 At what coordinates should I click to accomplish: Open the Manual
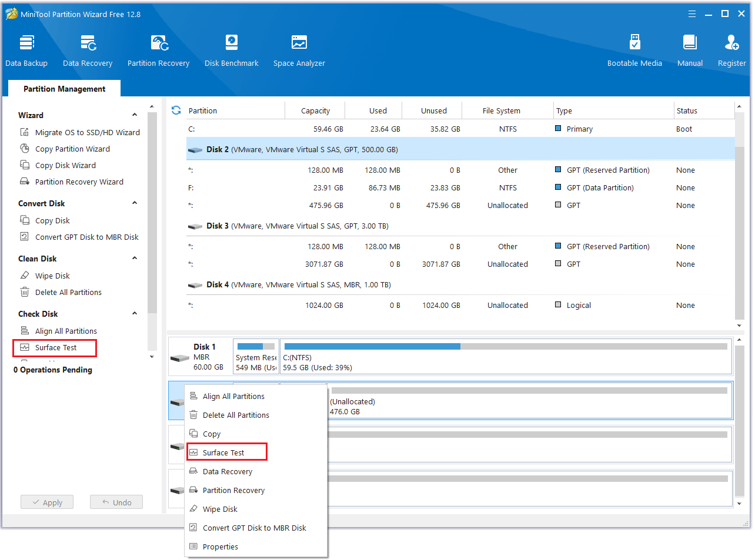pyautogui.click(x=690, y=51)
